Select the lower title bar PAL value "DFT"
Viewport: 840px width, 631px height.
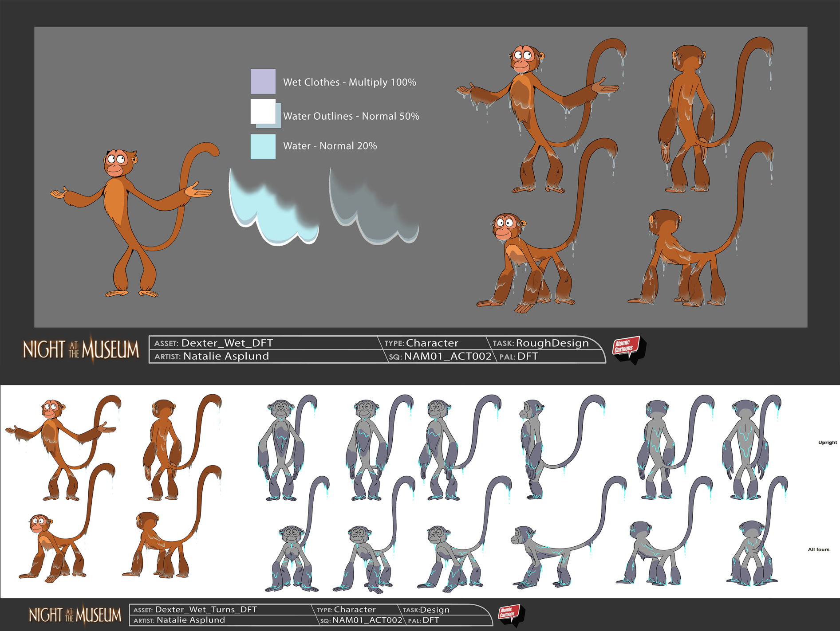(x=431, y=620)
